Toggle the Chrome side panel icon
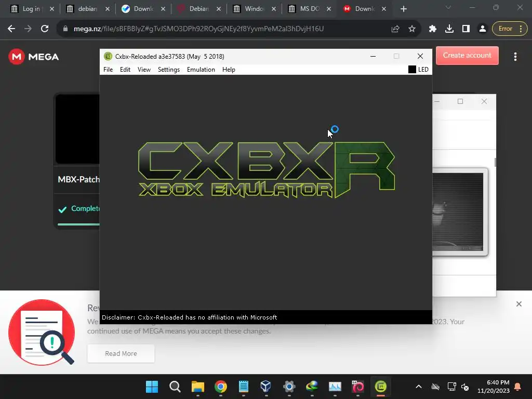The height and width of the screenshot is (399, 532). (x=466, y=29)
